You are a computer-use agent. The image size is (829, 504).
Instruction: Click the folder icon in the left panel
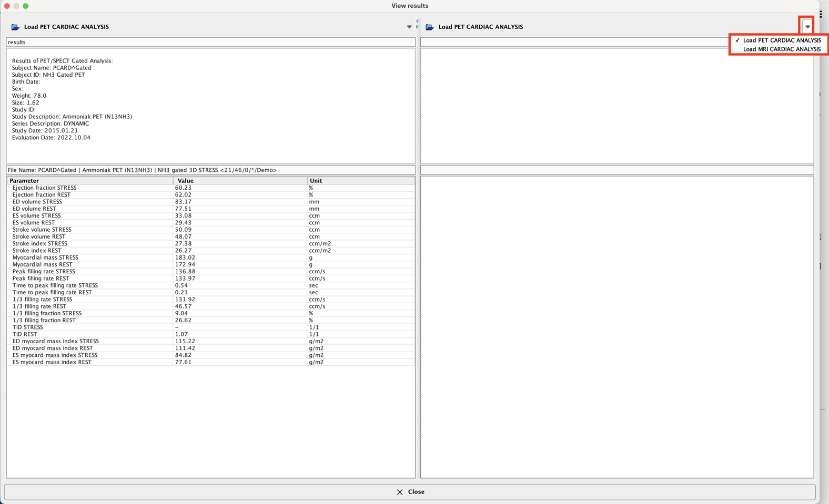tap(15, 27)
